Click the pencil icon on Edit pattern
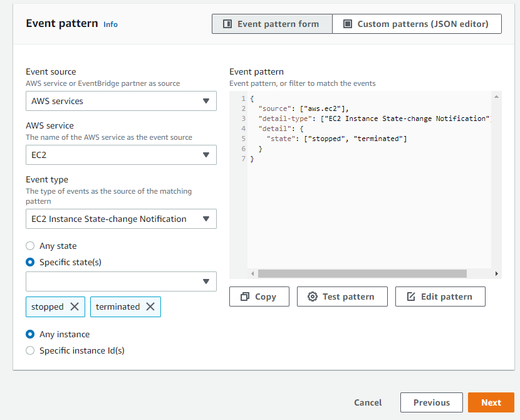The height and width of the screenshot is (420, 520). pyautogui.click(x=411, y=297)
